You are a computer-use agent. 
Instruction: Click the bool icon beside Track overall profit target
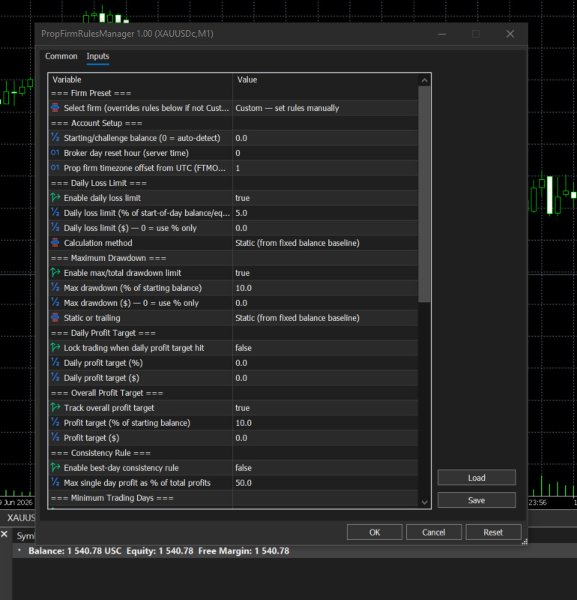click(x=55, y=408)
